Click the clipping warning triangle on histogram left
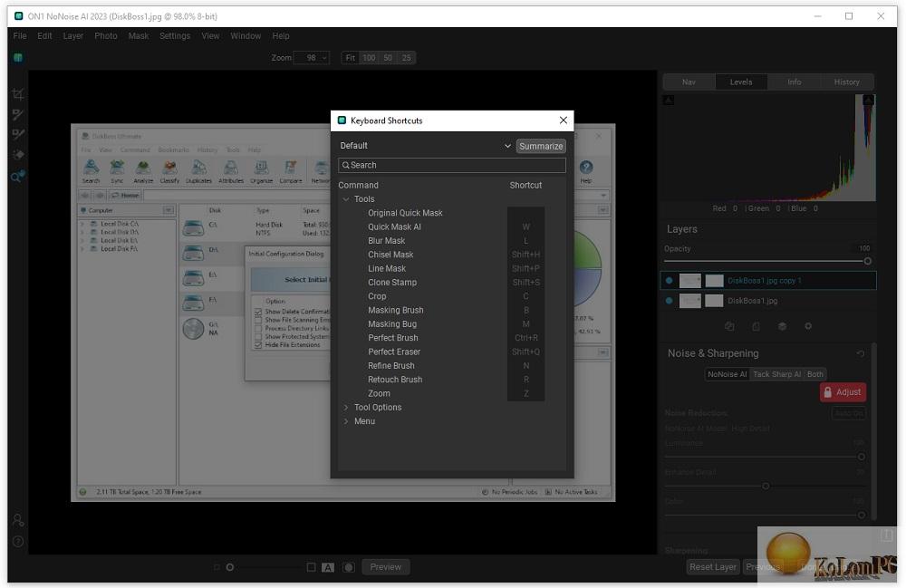 tap(669, 100)
